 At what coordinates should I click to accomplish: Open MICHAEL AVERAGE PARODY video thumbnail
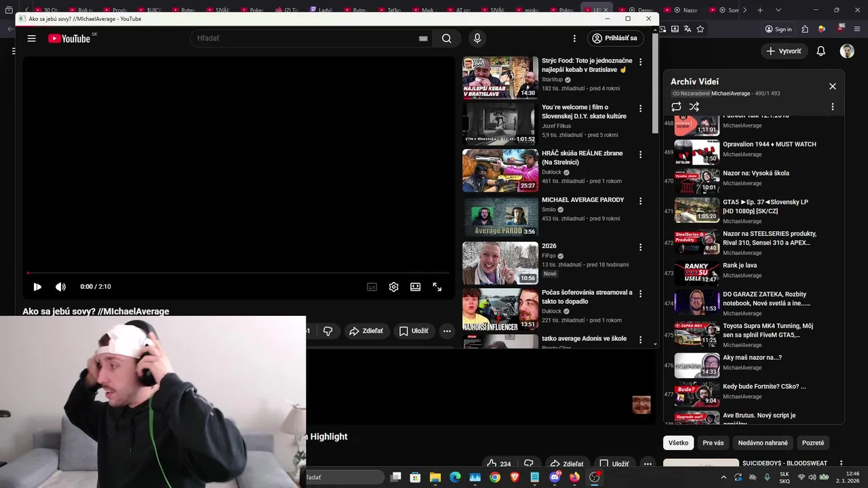[500, 217]
